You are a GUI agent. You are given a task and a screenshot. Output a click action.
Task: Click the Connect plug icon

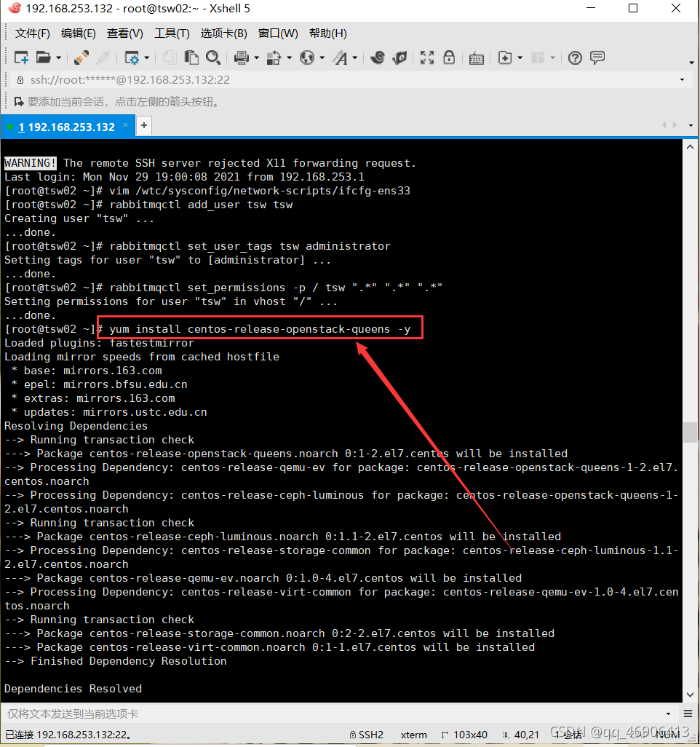pyautogui.click(x=81, y=58)
